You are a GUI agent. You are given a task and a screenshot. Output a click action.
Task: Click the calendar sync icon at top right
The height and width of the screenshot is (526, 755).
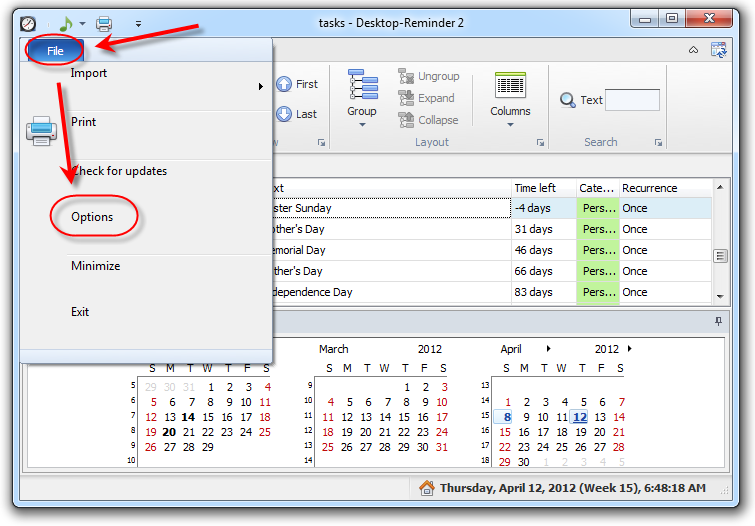719,50
